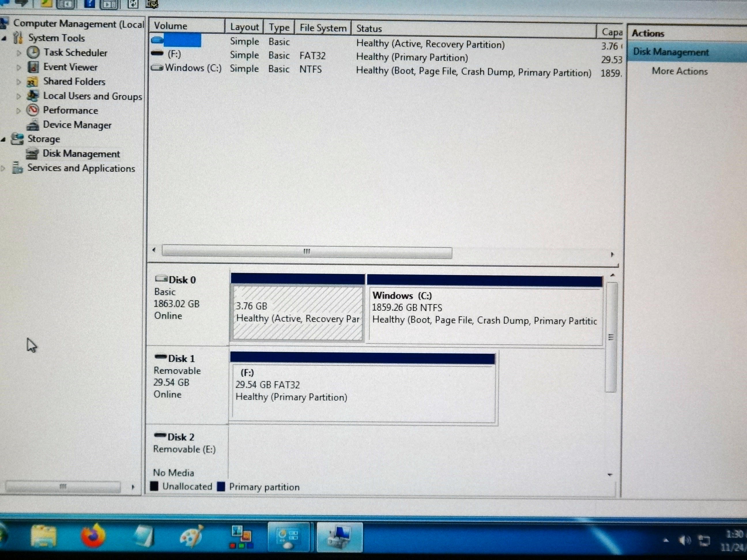Select the (F:) 29.54 GB FAT32 partition block
The height and width of the screenshot is (560, 747).
pyautogui.click(x=363, y=393)
